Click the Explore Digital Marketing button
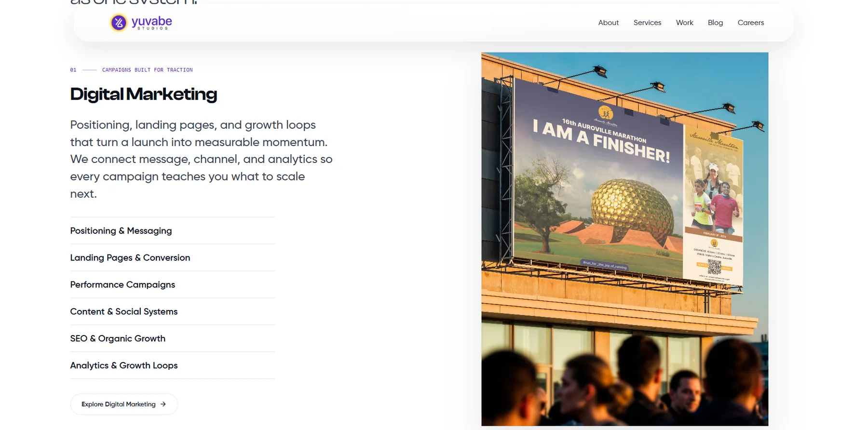 click(124, 404)
